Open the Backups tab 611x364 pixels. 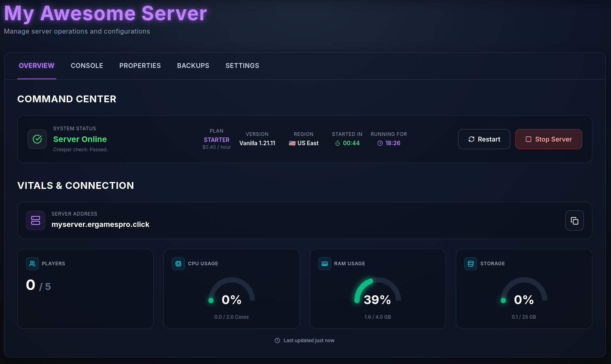193,66
